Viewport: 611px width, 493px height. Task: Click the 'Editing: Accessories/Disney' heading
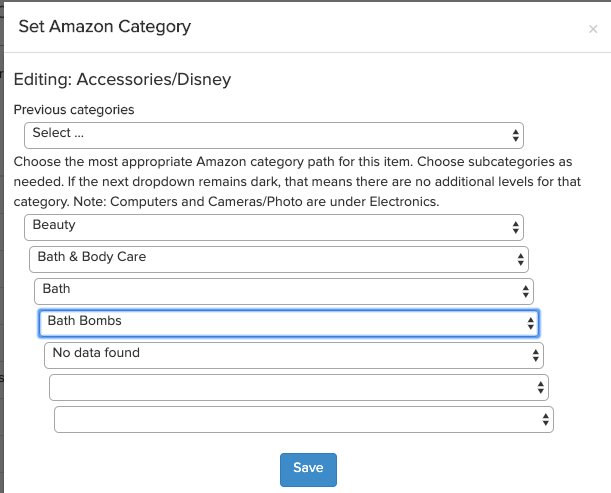pos(122,78)
